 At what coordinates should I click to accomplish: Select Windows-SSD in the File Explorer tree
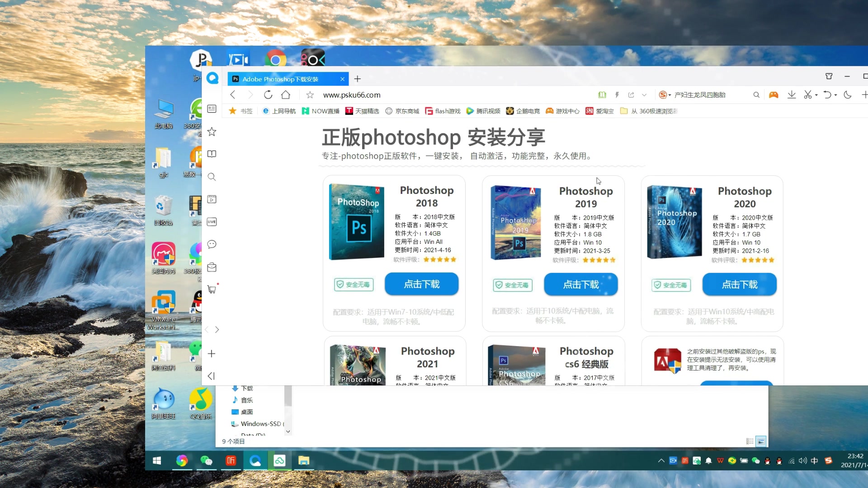point(258,424)
